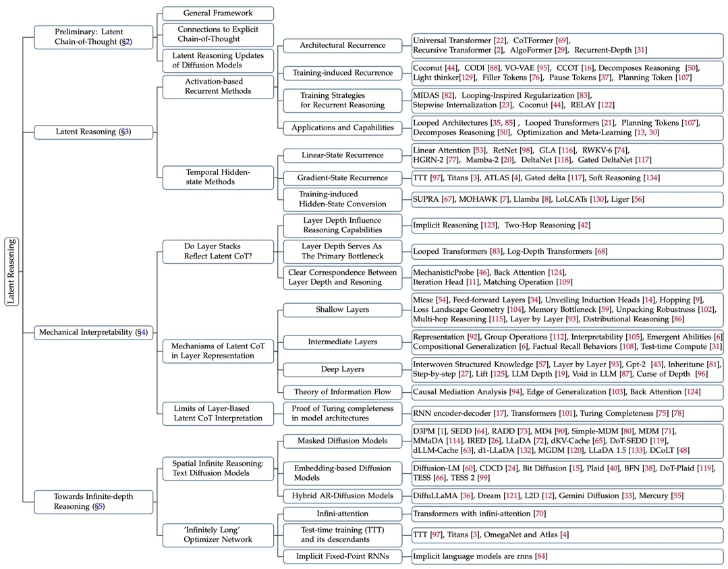The image size is (728, 569).
Task: Click the Infini-attention box
Action: click(x=343, y=514)
